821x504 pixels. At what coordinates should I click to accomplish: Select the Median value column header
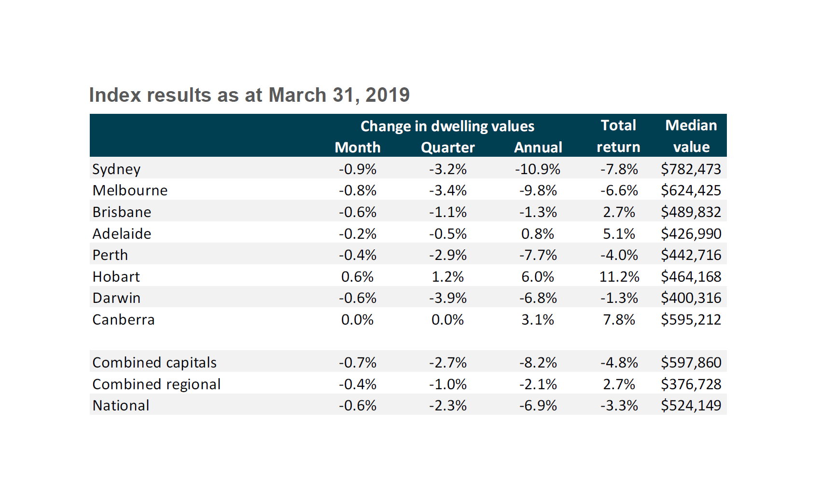pyautogui.click(x=691, y=136)
